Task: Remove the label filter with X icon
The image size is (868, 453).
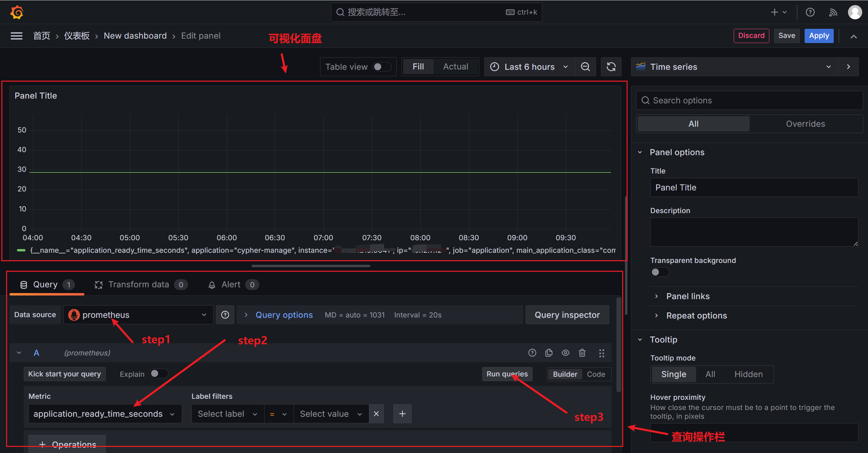Action: (376, 414)
